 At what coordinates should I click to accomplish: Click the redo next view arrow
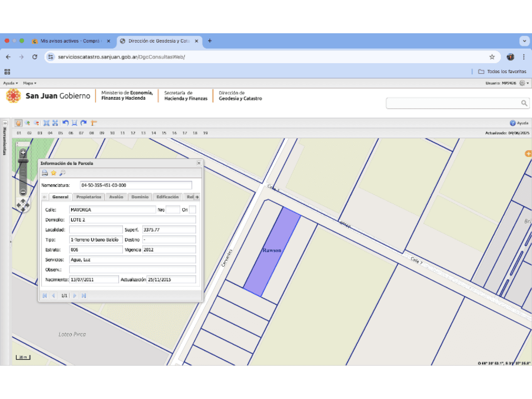84,123
